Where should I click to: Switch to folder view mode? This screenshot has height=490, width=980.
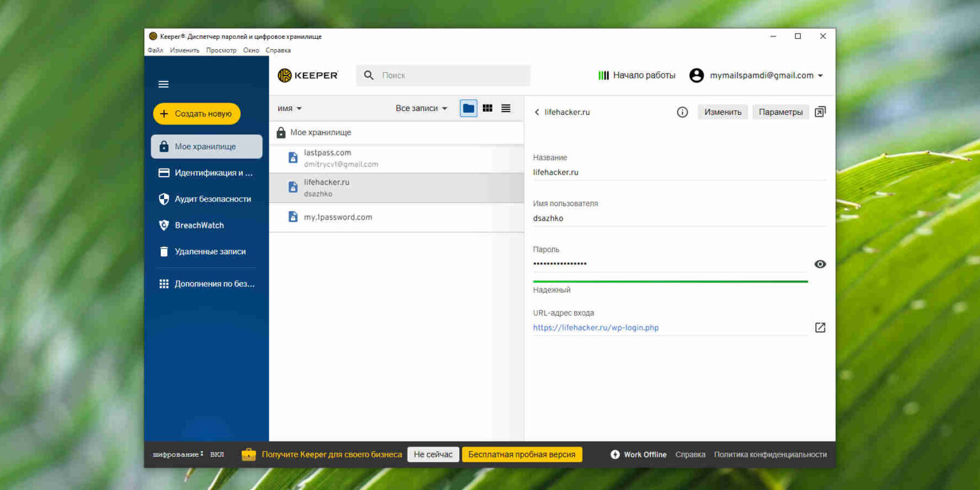click(x=468, y=108)
